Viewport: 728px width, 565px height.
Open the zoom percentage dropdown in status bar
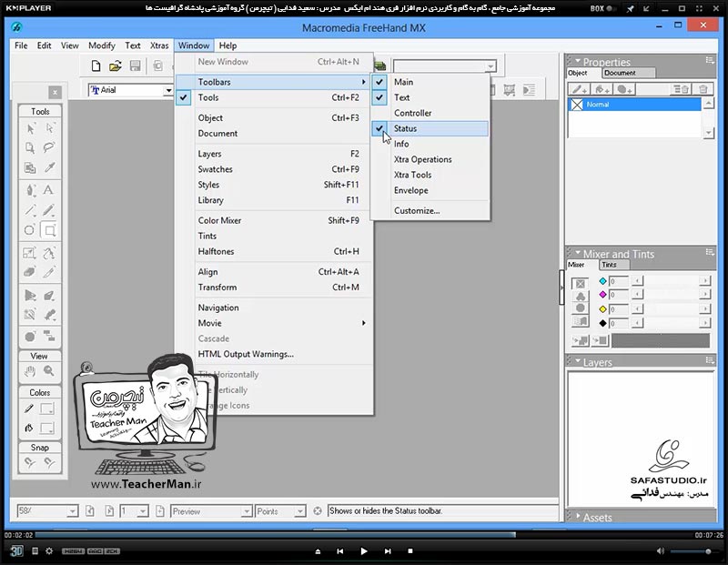72,511
